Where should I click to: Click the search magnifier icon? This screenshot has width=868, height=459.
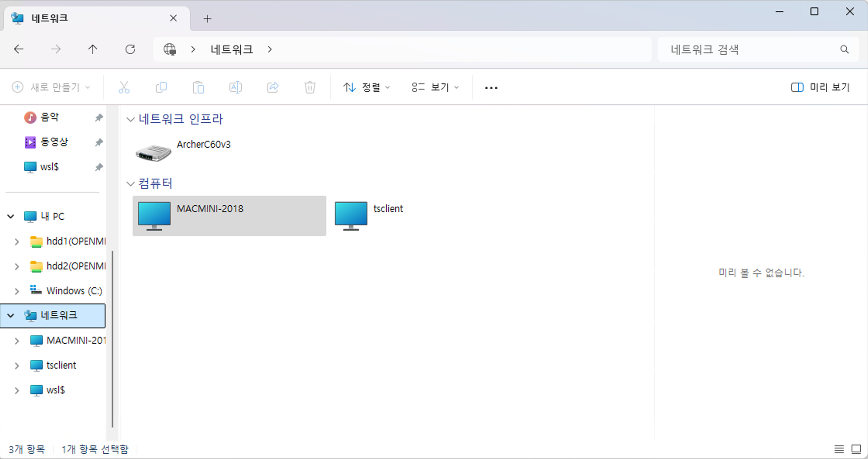(844, 50)
